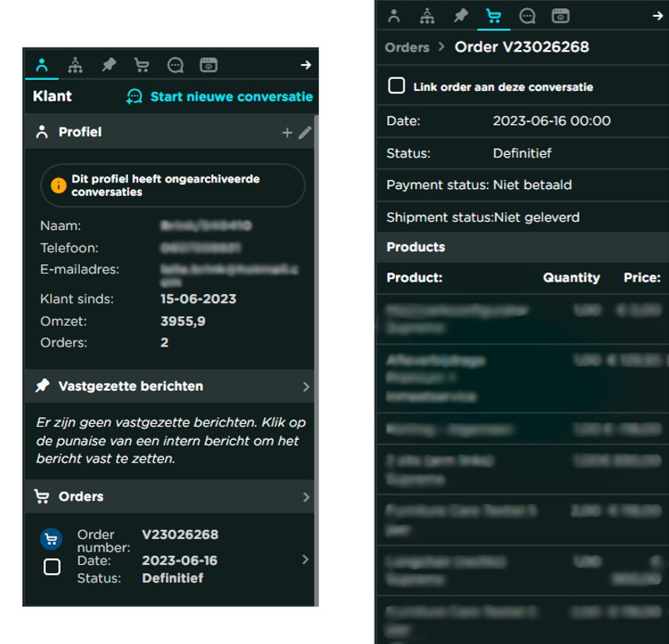The width and height of the screenshot is (669, 644).
Task: Go back via the Orders breadcrumb
Action: (407, 47)
